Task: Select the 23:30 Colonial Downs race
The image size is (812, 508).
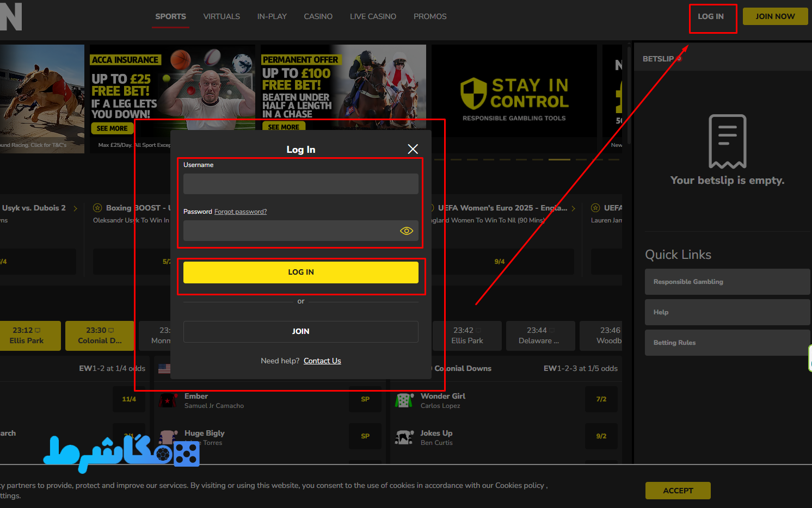Action: [100, 336]
